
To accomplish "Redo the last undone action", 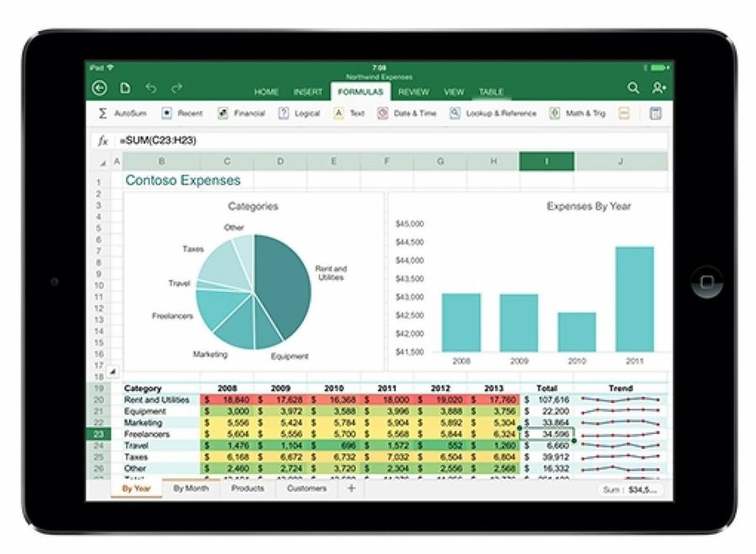I will pyautogui.click(x=176, y=87).
